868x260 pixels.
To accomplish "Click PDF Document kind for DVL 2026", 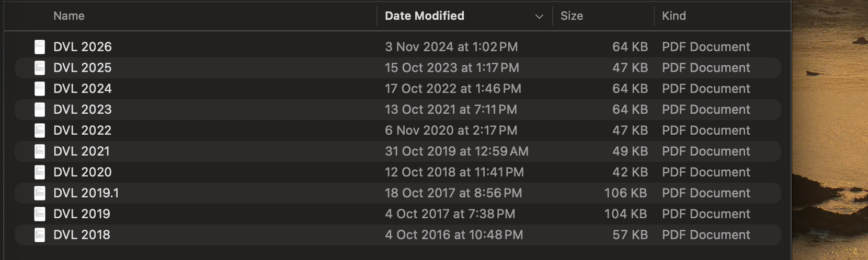I will coord(706,47).
